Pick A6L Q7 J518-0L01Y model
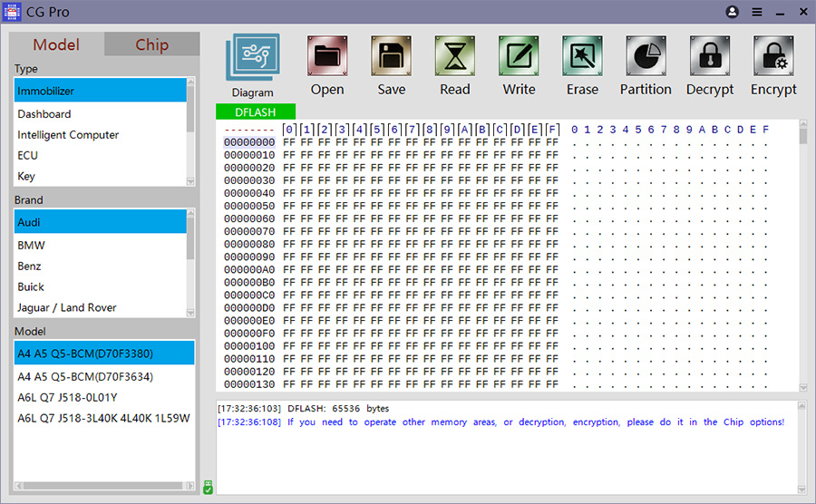Screen dimensions: 816x504 (x=67, y=398)
